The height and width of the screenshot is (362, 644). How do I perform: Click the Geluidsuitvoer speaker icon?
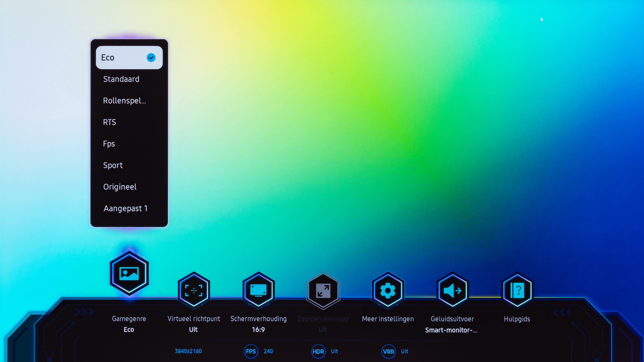pyautogui.click(x=452, y=290)
